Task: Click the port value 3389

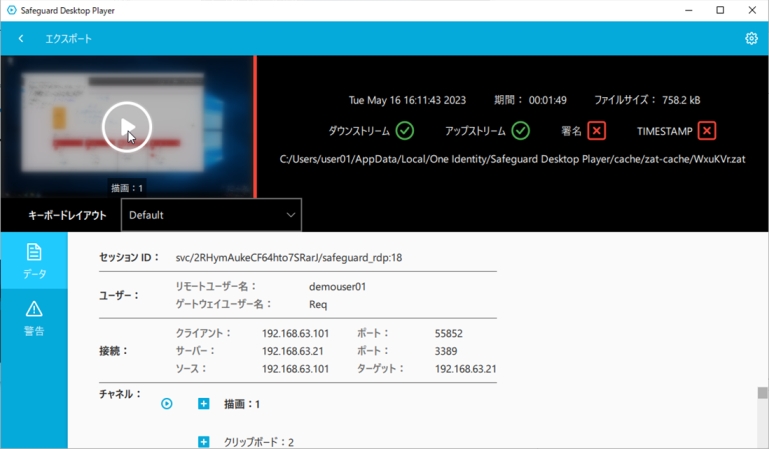Action: coord(446,351)
